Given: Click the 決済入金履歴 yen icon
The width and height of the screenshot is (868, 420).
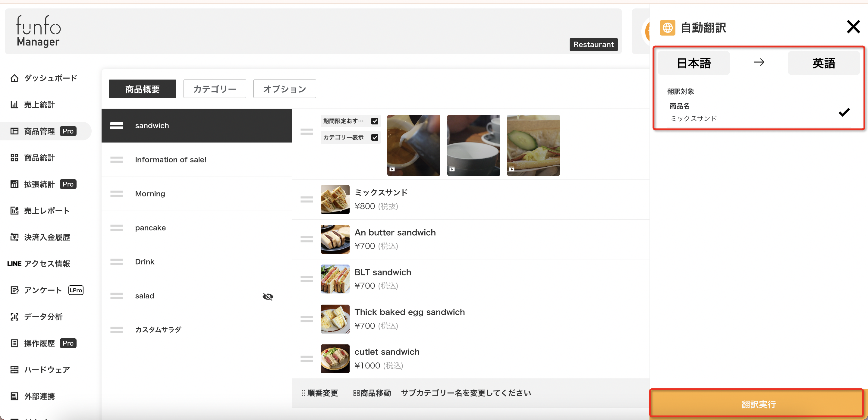Looking at the screenshot, I should point(14,237).
